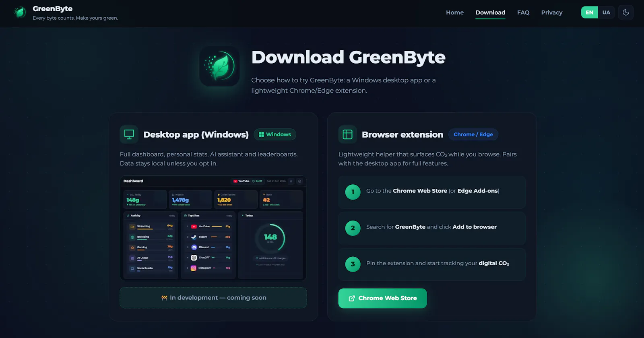The image size is (644, 338).
Task: Toggle dark mode with the moon icon
Action: pos(626,12)
